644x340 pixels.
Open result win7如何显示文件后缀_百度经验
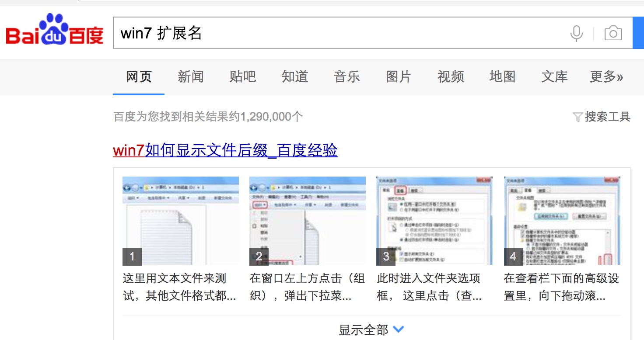pyautogui.click(x=225, y=151)
